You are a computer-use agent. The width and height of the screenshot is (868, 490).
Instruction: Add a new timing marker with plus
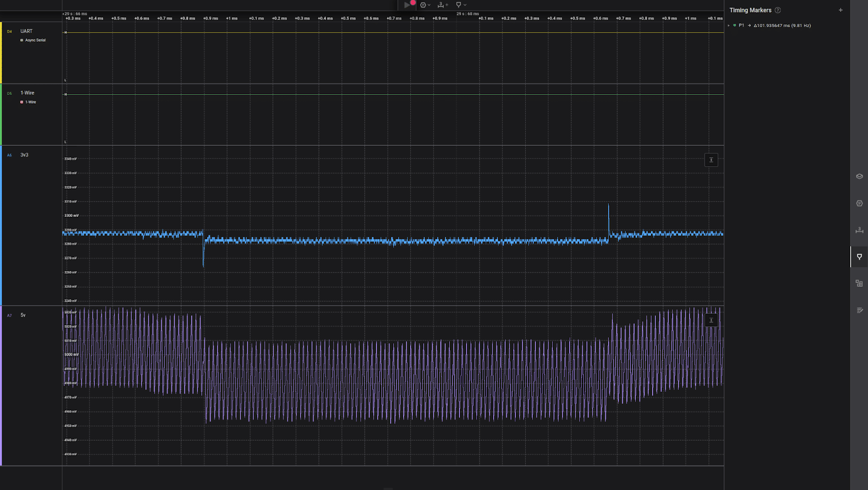click(841, 10)
